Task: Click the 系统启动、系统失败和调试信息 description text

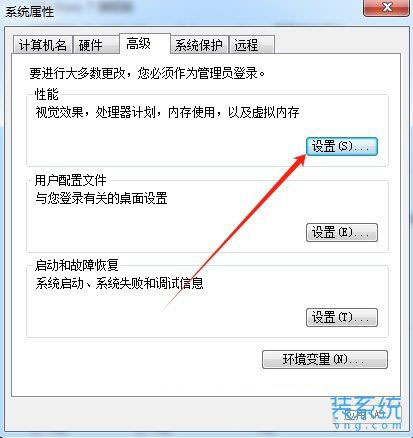Action: click(x=119, y=283)
